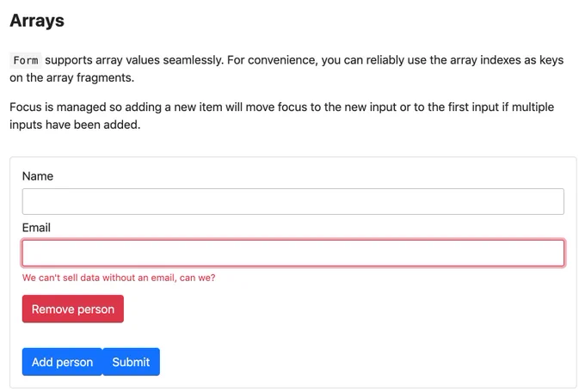Click the Email field label

tap(36, 228)
